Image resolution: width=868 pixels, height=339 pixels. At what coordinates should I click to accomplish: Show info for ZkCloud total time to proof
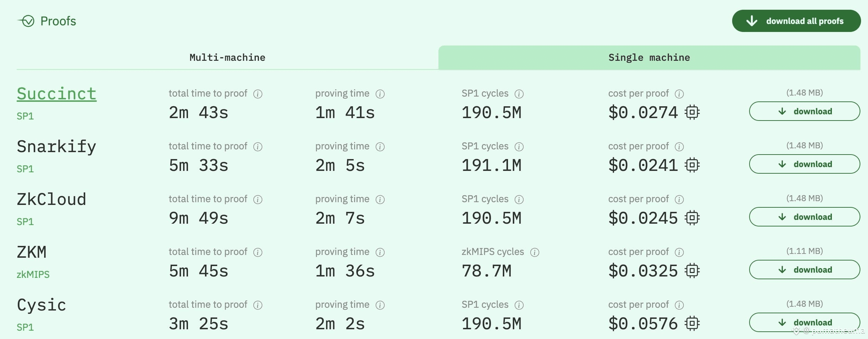(258, 199)
